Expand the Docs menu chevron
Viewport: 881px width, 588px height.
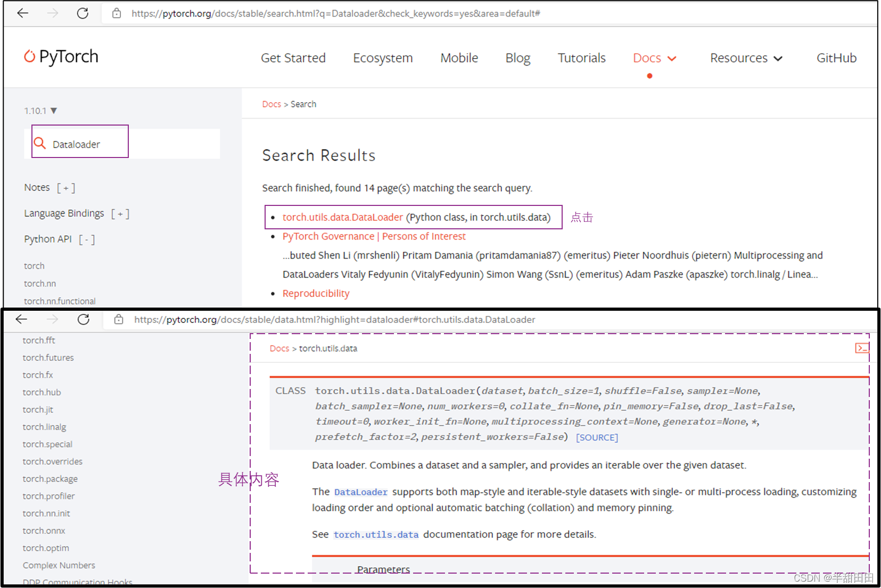[x=672, y=59]
